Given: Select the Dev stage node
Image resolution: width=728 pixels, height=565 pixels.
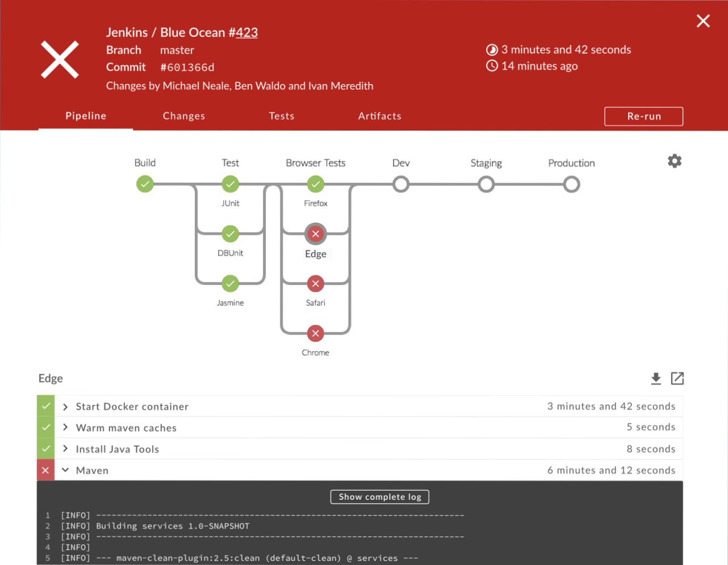Looking at the screenshot, I should [x=401, y=184].
